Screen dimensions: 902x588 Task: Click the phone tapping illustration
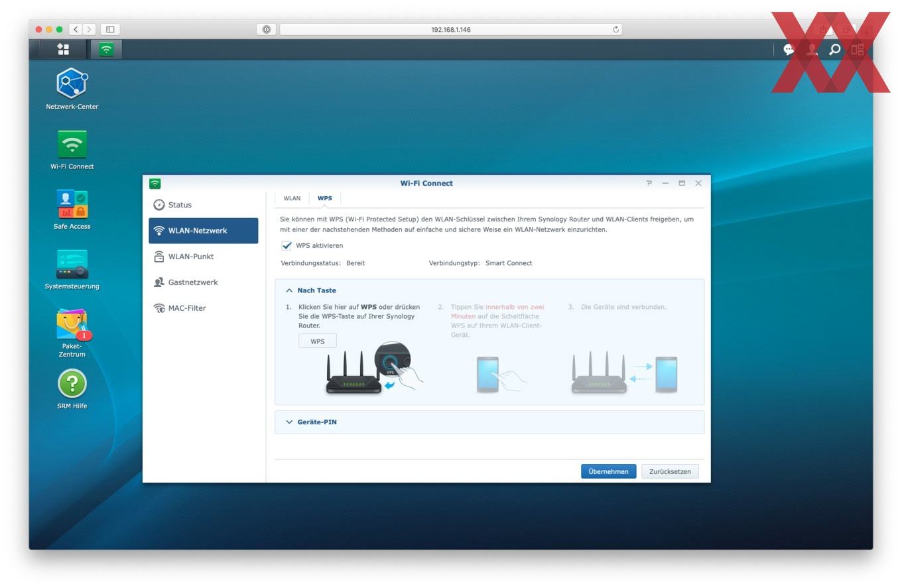(x=501, y=375)
